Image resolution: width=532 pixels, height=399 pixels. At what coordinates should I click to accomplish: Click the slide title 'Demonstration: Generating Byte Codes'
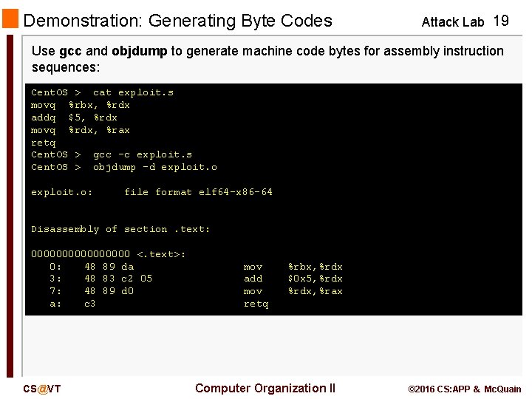[177, 21]
